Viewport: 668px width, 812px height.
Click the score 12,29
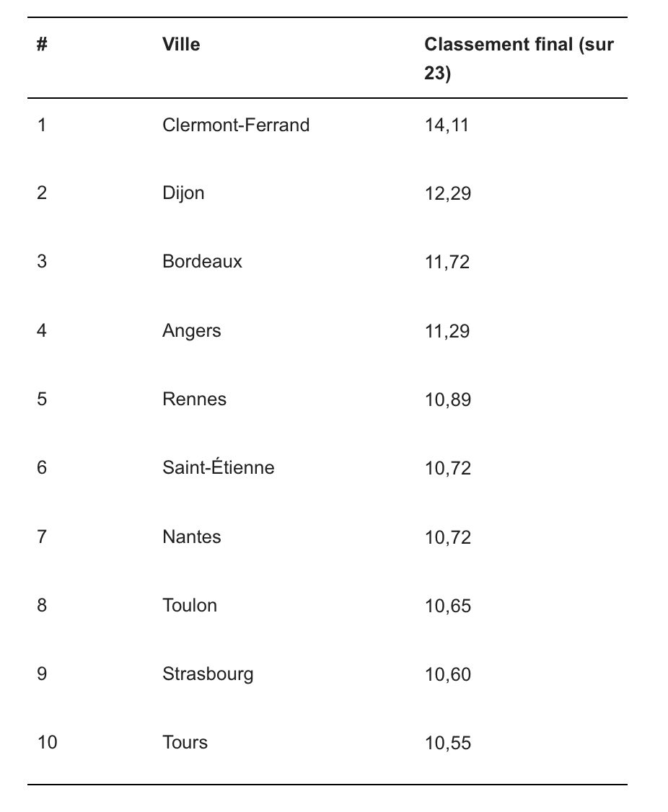(448, 194)
